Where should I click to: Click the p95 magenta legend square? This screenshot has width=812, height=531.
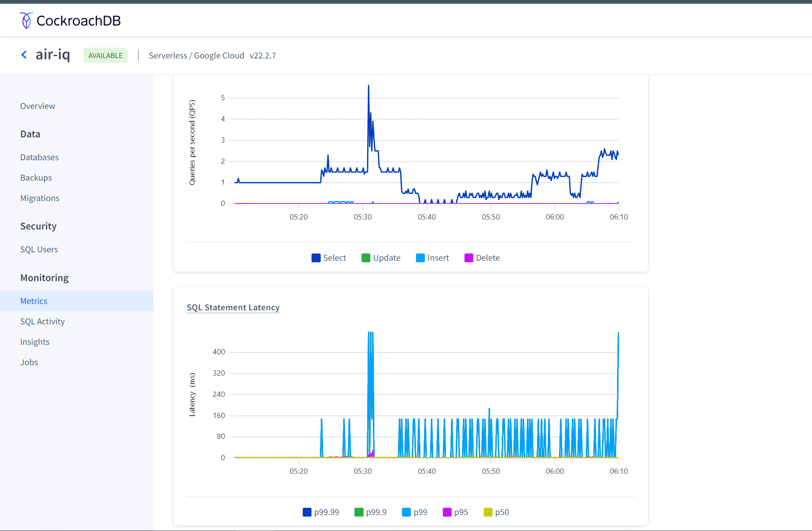click(x=447, y=512)
